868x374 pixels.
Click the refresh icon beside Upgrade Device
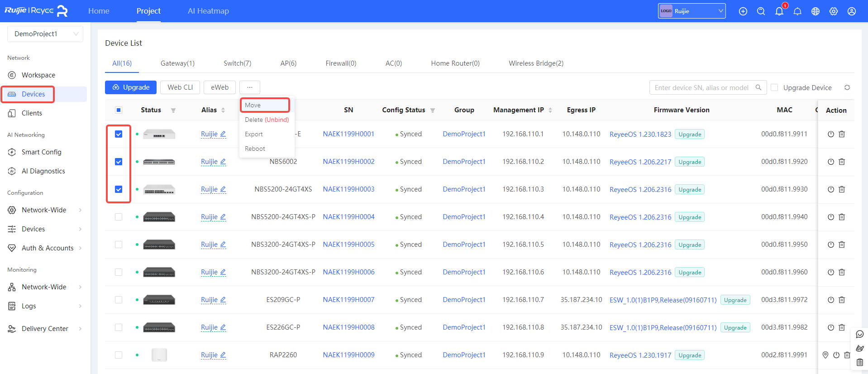[847, 87]
